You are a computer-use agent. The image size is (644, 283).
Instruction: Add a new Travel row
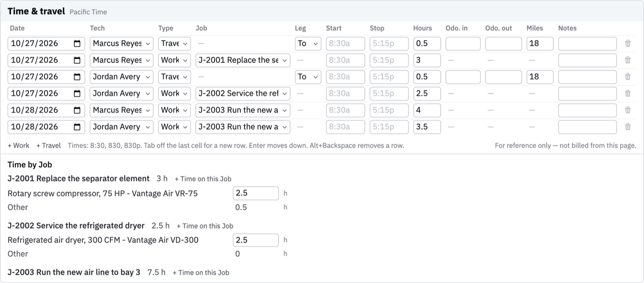[x=49, y=146]
